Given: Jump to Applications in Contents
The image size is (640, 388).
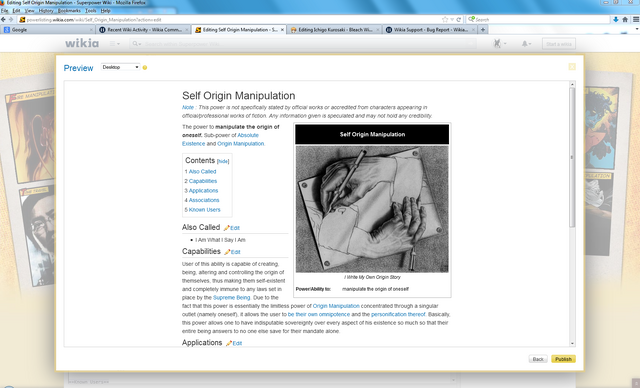Looking at the screenshot, I should click(x=203, y=191).
